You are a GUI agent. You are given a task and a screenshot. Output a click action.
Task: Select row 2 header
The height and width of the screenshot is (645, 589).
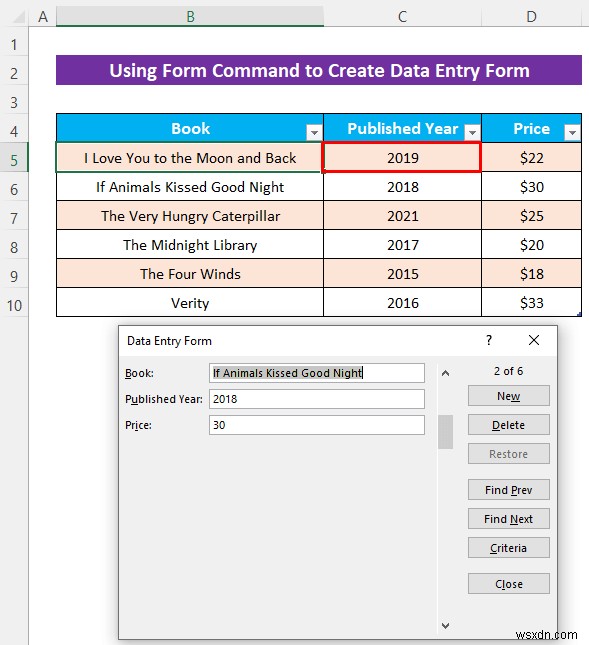click(x=14, y=73)
